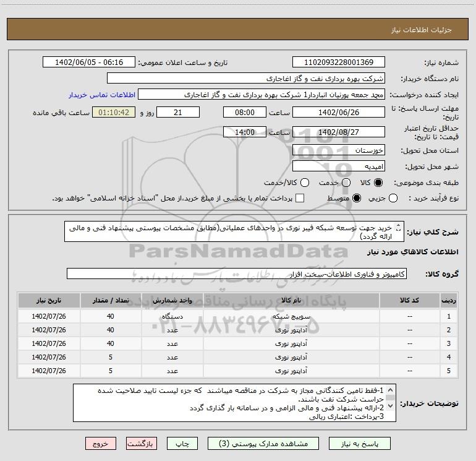476x461 pixels.
Task: Click 'آداپتور نوری' item name in row 5
Action: (291, 371)
